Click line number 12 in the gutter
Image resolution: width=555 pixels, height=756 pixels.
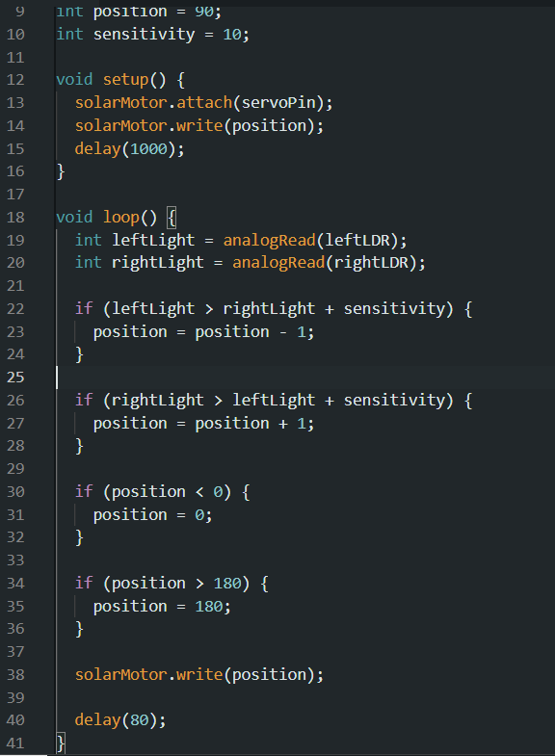(x=15, y=80)
